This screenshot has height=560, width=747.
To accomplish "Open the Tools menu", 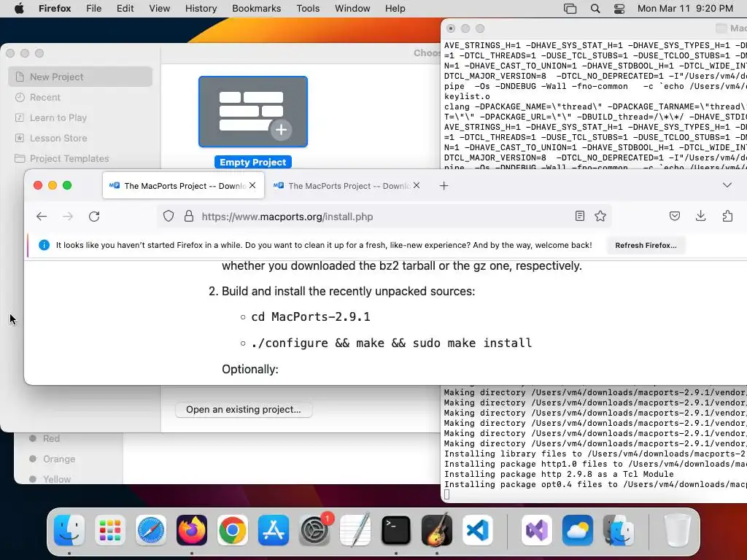I will point(308,9).
